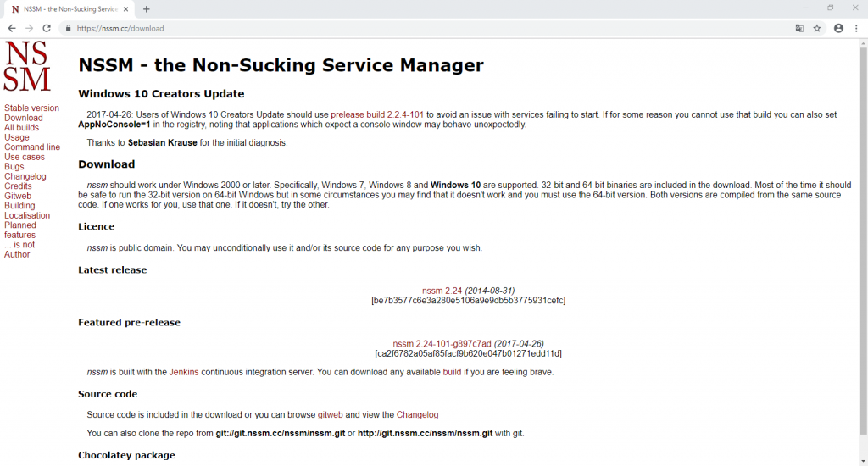Open the Localisation sidebar link
The image size is (868, 466).
coord(27,215)
